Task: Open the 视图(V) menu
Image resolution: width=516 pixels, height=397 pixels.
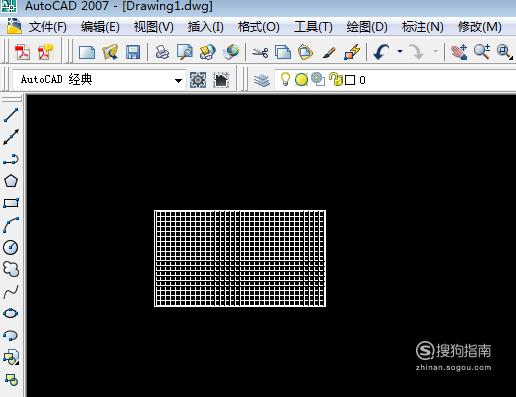Action: (x=153, y=27)
